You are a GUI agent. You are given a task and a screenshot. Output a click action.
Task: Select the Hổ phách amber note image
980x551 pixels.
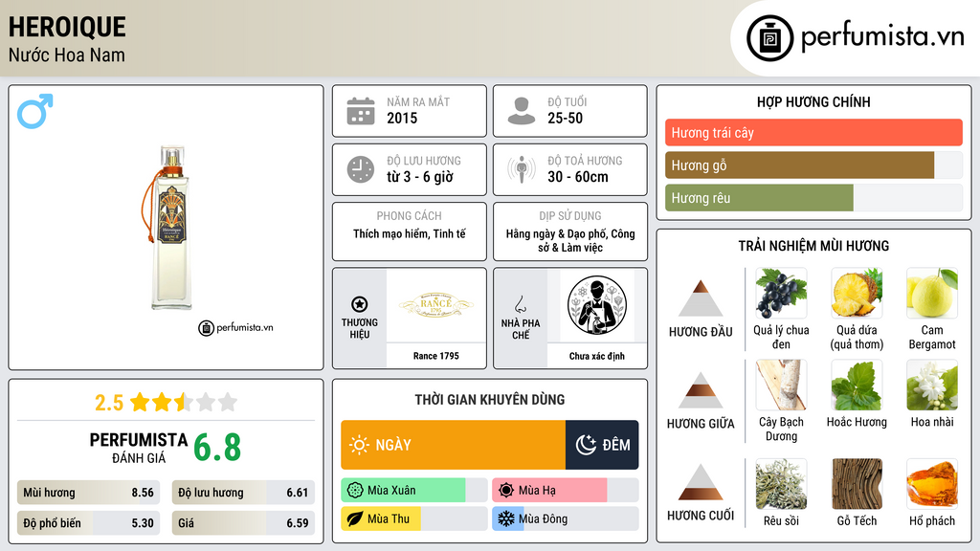[x=932, y=484]
